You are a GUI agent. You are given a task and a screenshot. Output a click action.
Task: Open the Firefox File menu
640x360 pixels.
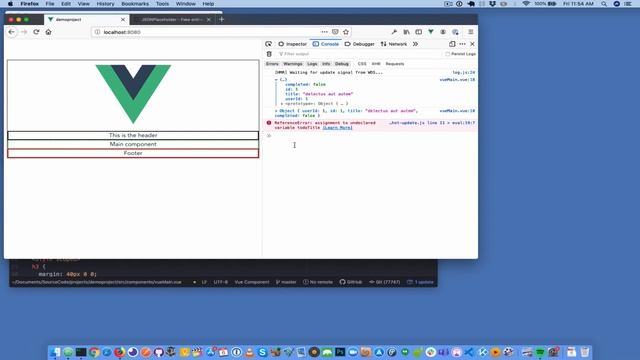50,4
